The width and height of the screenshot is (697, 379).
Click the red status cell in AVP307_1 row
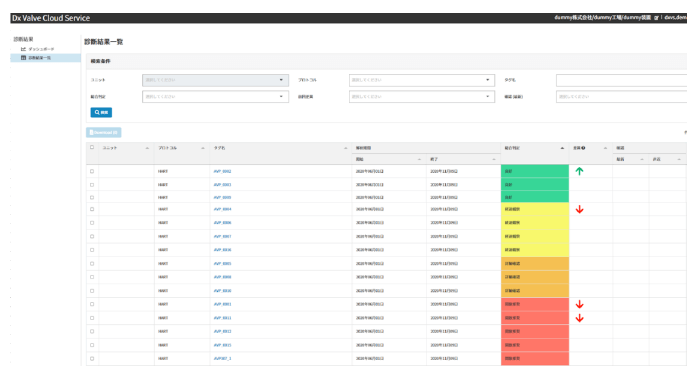pyautogui.click(x=535, y=358)
